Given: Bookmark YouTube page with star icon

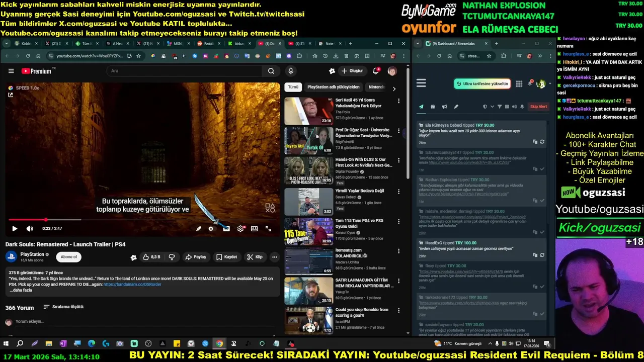Looking at the screenshot, I should point(138,56).
